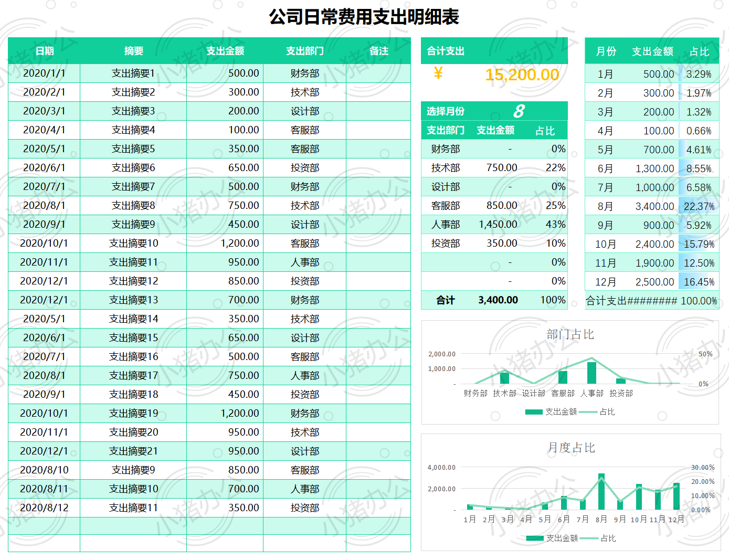Select the cell 支出摘要19

[133, 413]
